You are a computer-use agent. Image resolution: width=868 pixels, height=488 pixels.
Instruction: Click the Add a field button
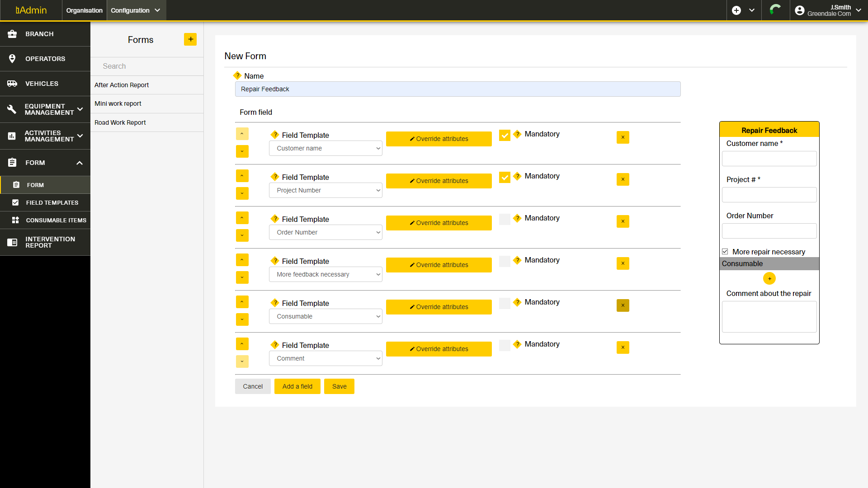[297, 386]
